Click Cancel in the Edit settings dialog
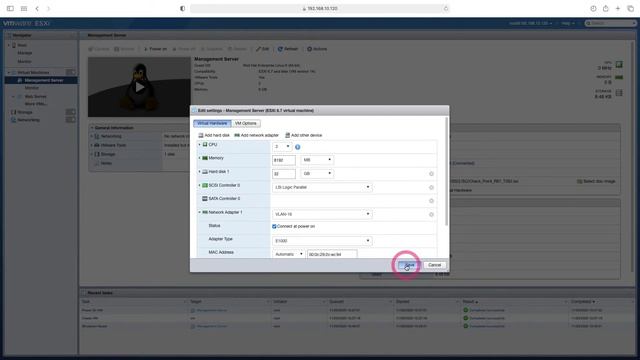640x360 pixels. point(434,265)
